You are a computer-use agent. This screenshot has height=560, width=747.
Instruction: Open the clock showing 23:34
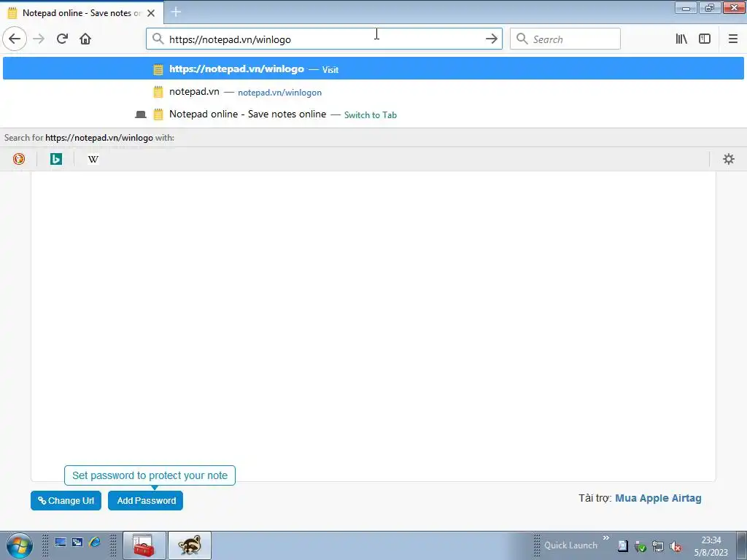coord(711,545)
